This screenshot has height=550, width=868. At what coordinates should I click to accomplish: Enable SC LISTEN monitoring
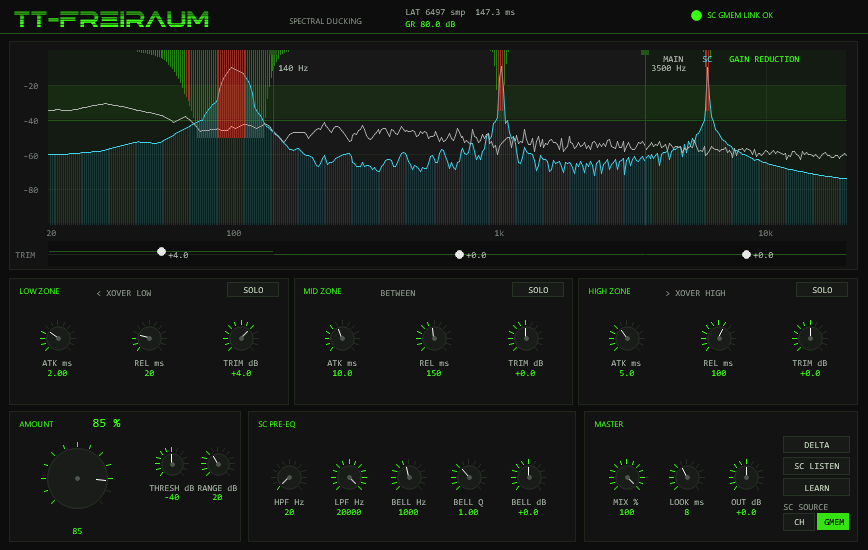click(817, 466)
